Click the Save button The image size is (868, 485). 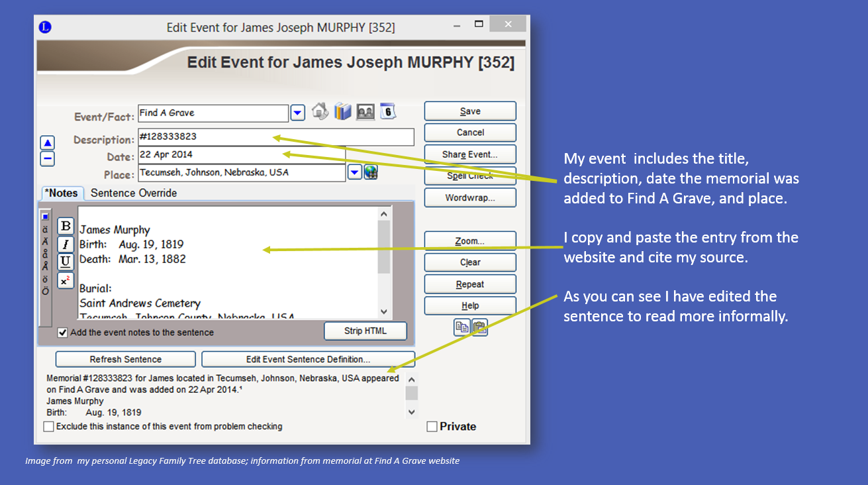click(470, 111)
